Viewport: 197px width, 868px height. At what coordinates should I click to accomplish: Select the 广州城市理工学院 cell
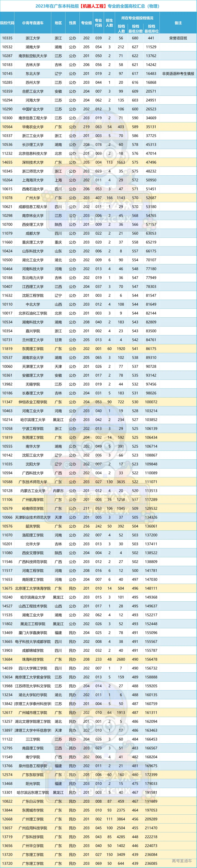pos(33,713)
